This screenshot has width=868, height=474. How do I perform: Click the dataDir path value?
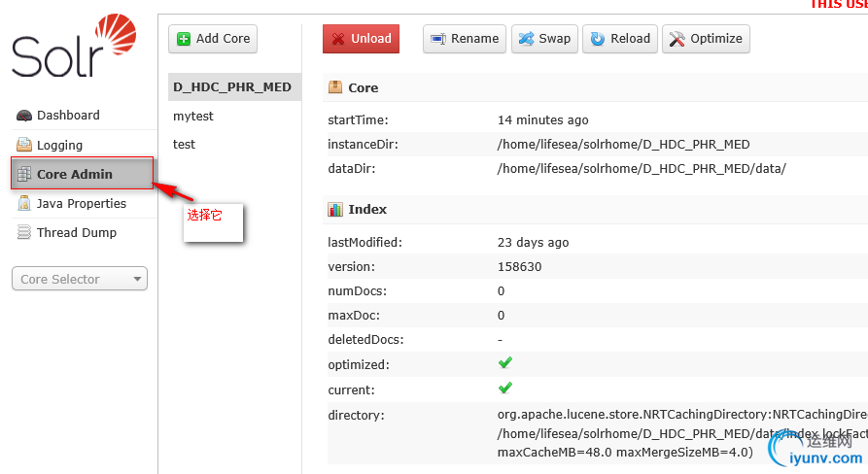tap(642, 169)
